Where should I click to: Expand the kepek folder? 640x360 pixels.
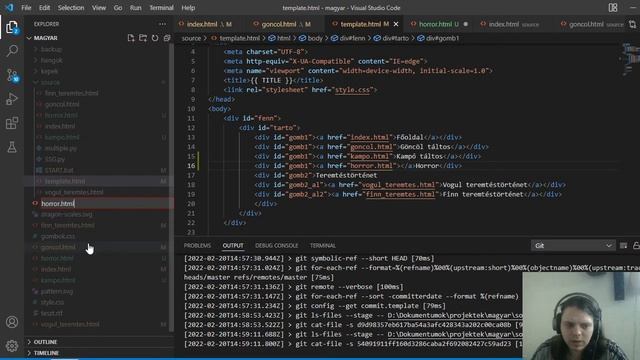pyautogui.click(x=49, y=71)
